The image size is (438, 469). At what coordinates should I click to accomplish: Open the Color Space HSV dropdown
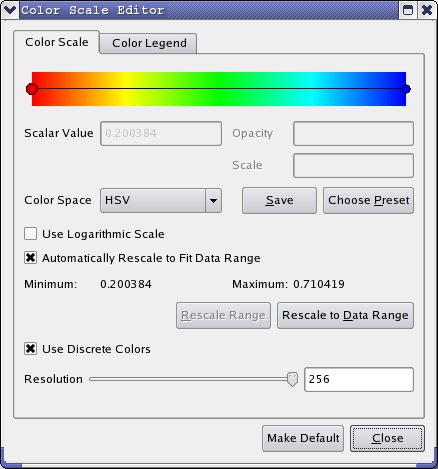(x=161, y=200)
